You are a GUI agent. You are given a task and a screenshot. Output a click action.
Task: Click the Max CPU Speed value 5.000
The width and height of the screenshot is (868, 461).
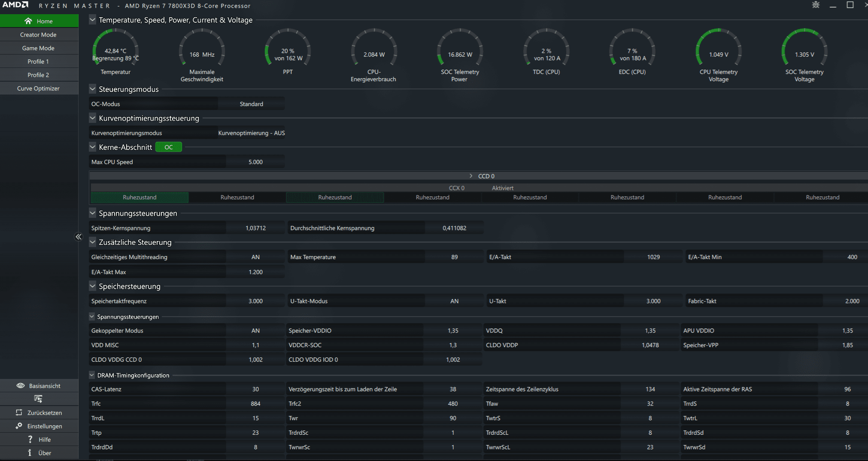coord(255,162)
